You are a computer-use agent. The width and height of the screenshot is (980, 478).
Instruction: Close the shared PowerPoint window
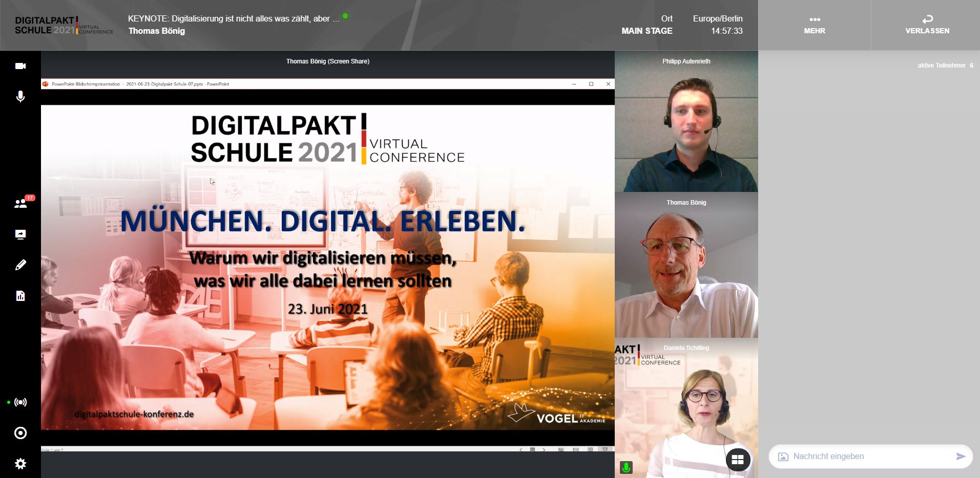608,84
